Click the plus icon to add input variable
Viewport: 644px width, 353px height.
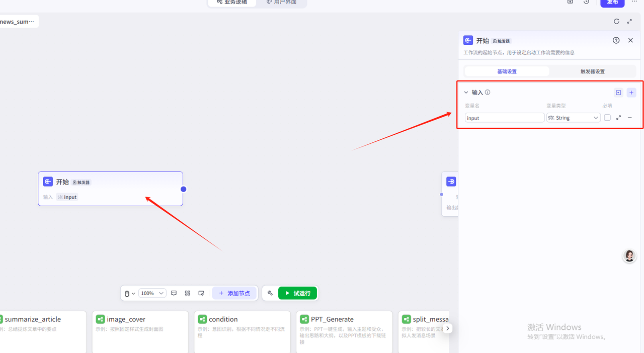click(631, 93)
